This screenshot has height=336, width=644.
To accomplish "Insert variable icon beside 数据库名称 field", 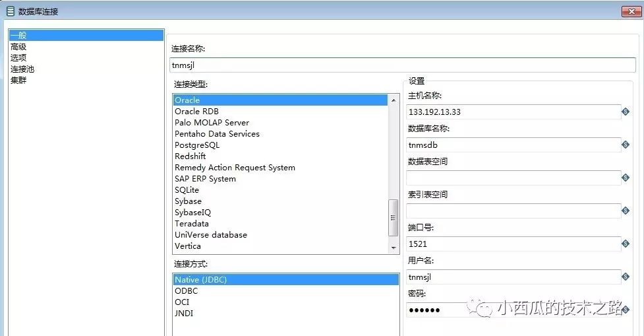I will tap(626, 145).
